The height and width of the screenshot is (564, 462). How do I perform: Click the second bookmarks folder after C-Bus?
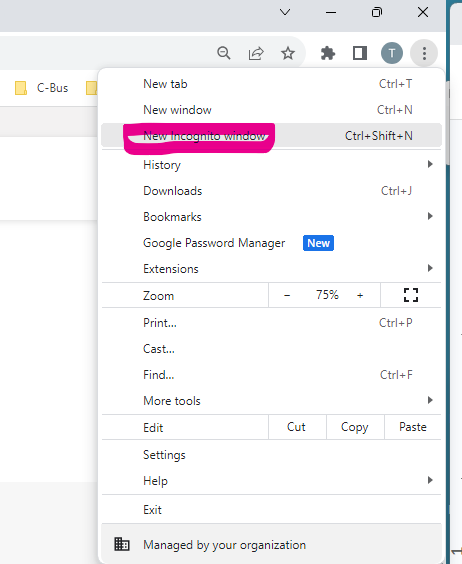(92, 88)
